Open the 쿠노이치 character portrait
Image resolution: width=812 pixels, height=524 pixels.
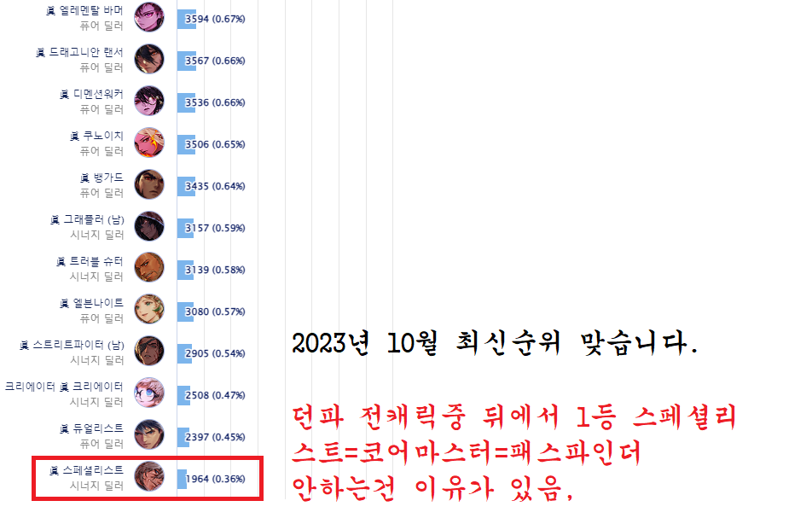(x=149, y=143)
